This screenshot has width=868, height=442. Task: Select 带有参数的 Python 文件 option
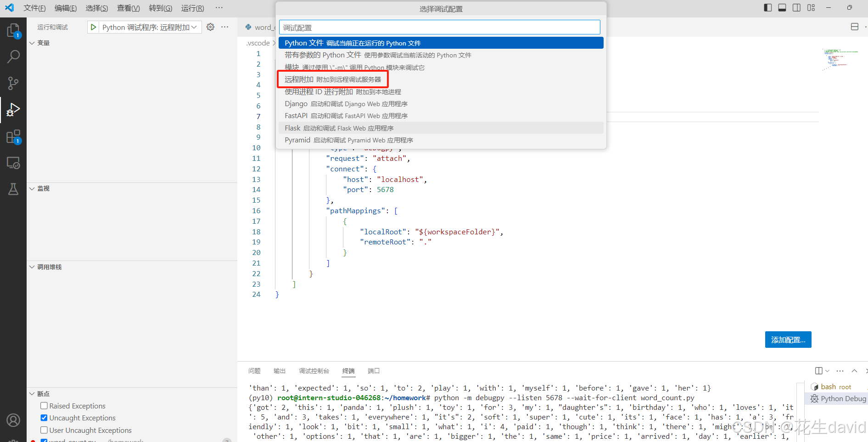pos(441,55)
